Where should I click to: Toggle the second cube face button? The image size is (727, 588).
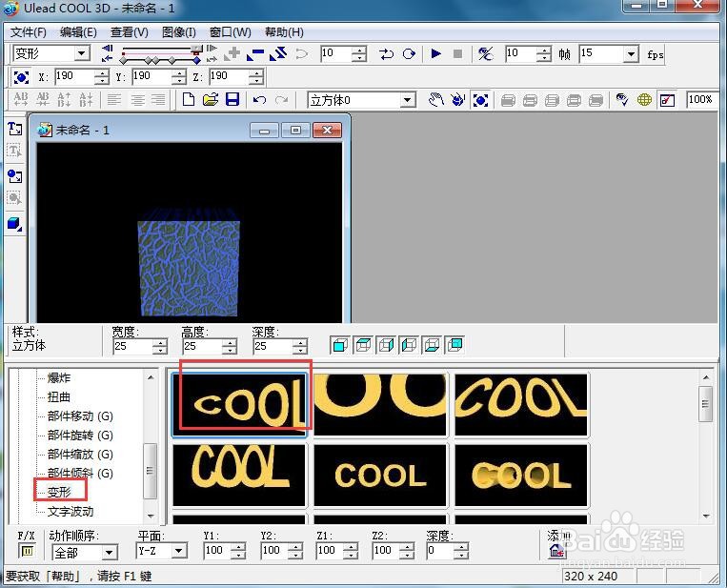(x=363, y=346)
